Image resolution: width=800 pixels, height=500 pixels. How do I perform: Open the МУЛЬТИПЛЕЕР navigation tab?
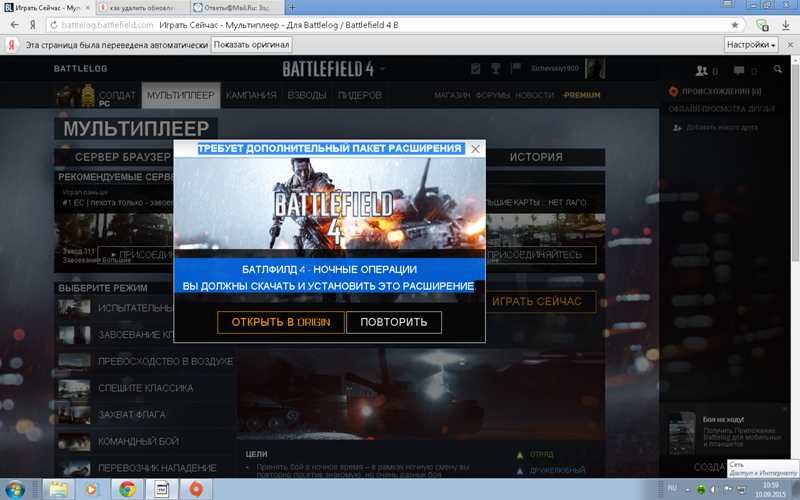pyautogui.click(x=181, y=95)
